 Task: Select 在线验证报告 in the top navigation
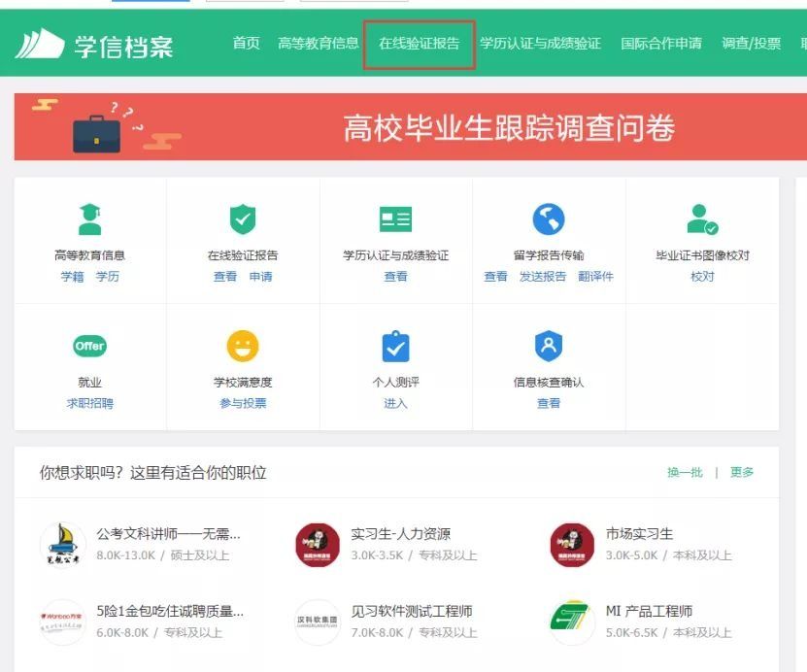pos(419,44)
